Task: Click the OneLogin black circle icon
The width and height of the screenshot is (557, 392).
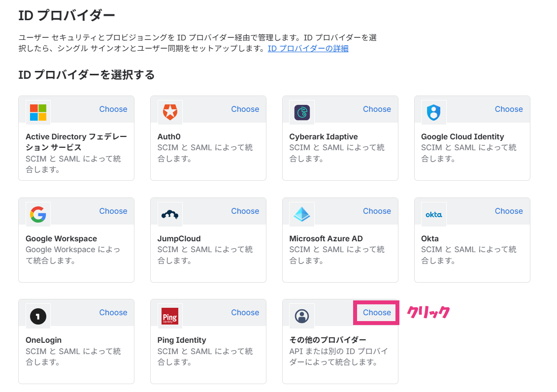Action: (x=38, y=316)
